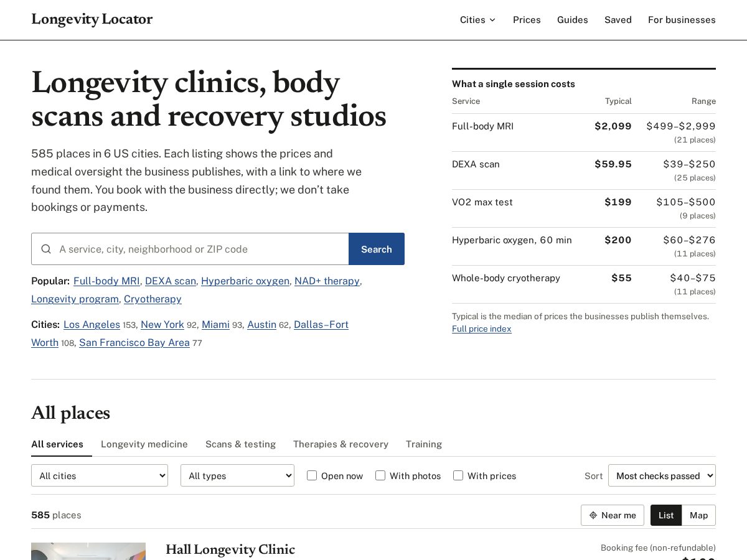Click the Hyperbaric oxygen, 60 min row label
Viewport: 747px width, 560px height.
pos(512,240)
